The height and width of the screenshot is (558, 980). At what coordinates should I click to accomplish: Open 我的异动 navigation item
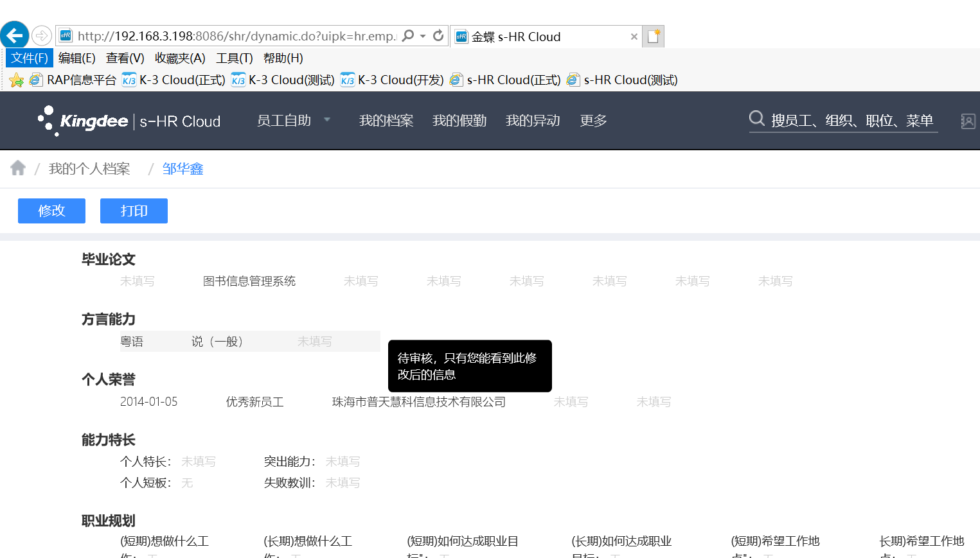(x=533, y=120)
